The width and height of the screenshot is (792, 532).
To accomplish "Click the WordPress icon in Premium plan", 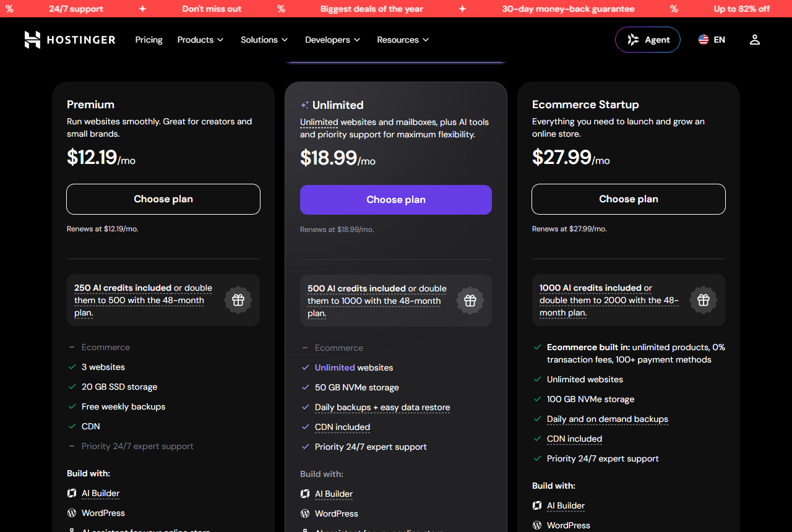I will click(x=72, y=513).
